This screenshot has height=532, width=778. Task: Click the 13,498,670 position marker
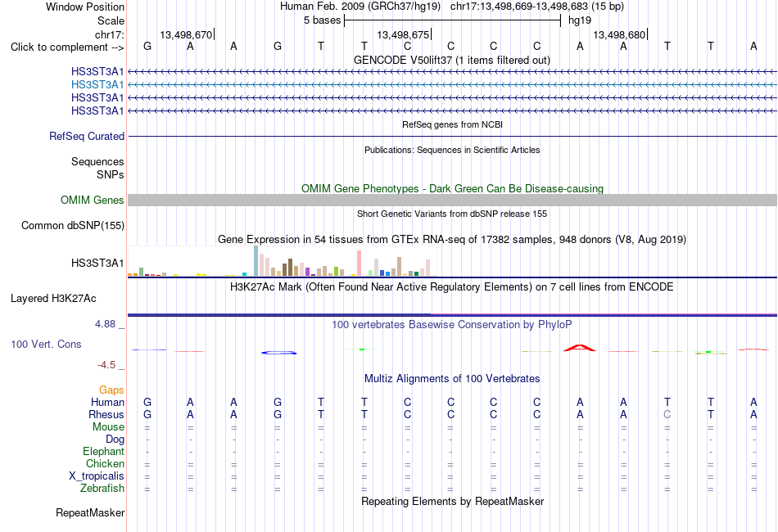point(186,34)
